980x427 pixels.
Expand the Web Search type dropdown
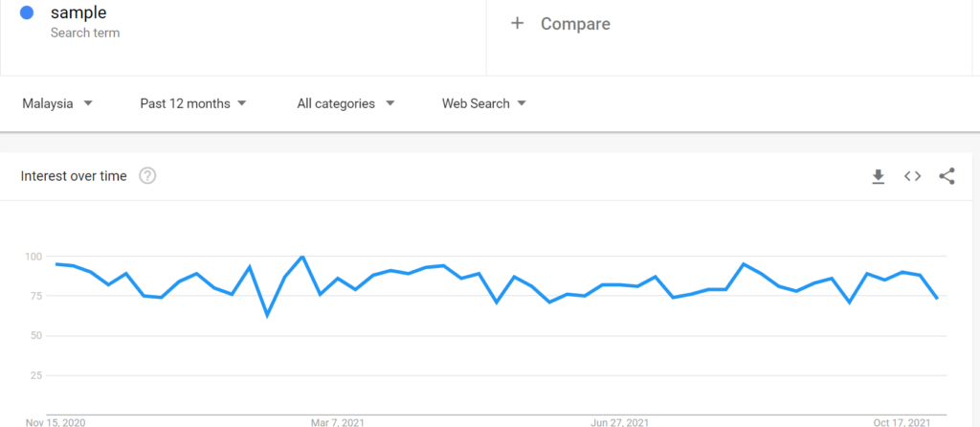pyautogui.click(x=484, y=103)
